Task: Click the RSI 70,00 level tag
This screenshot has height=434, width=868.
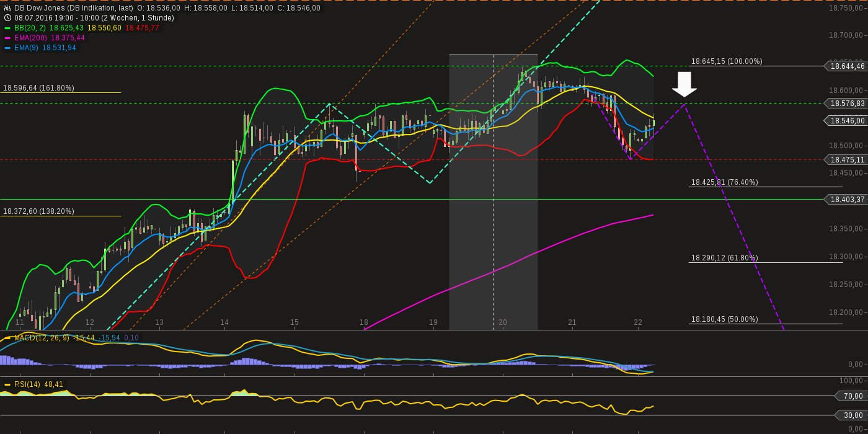Action: point(852,396)
